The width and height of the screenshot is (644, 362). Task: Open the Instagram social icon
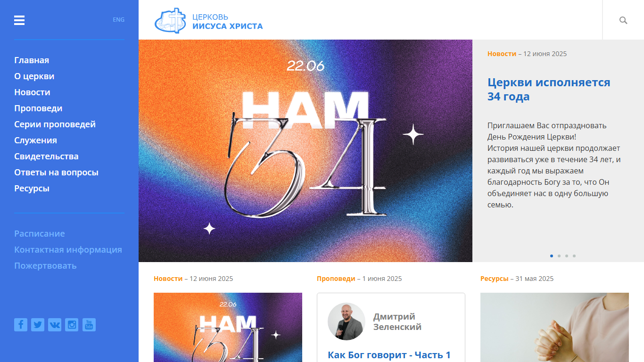pos(72,325)
